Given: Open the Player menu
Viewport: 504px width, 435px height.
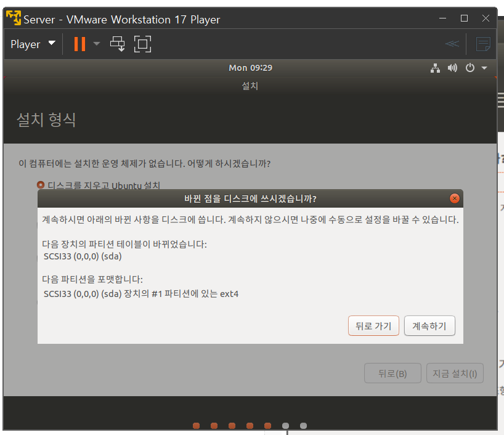Looking at the screenshot, I should [33, 44].
